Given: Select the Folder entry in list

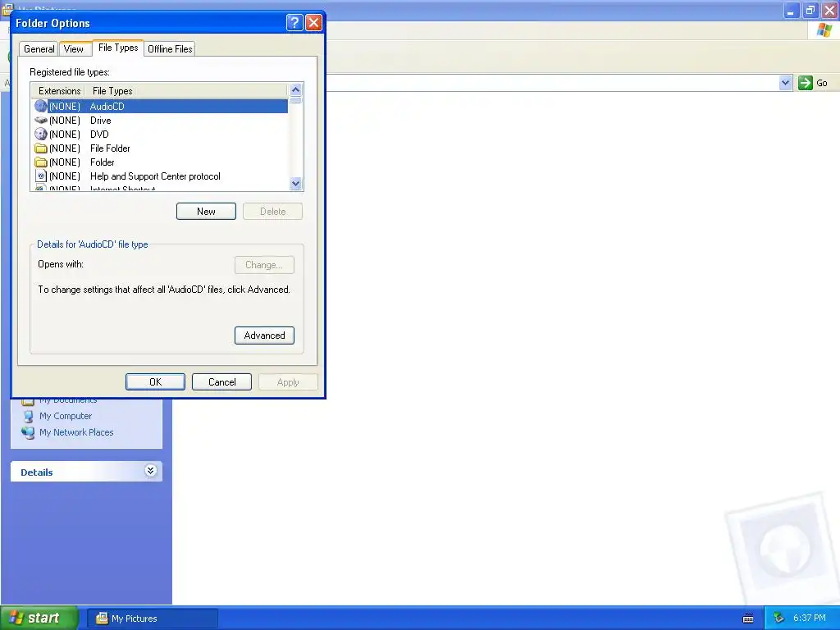Looking at the screenshot, I should (160, 162).
